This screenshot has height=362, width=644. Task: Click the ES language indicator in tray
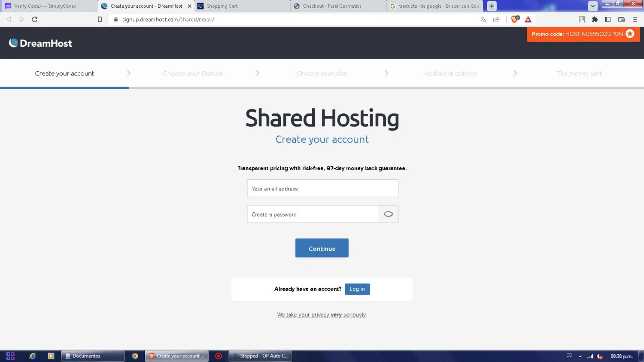pos(569,356)
